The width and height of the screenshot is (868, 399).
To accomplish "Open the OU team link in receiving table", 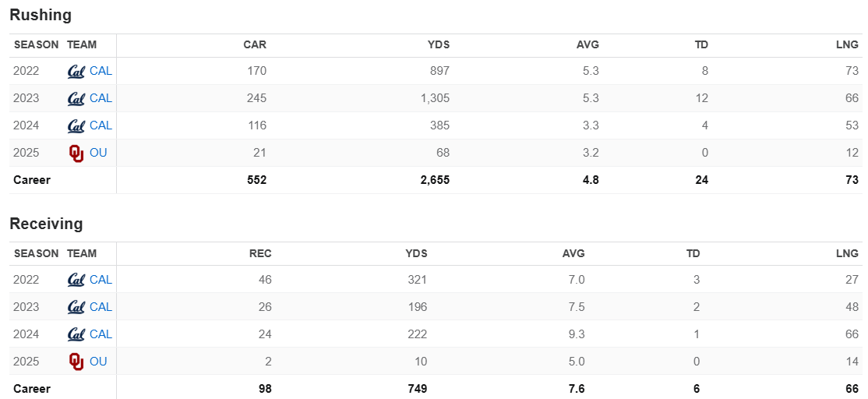I will (x=98, y=362).
